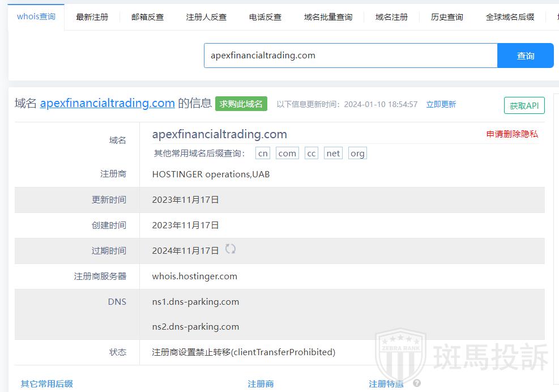Open the 域名批量查询 tab
Image resolution: width=559 pixels, height=392 pixels.
tap(328, 17)
